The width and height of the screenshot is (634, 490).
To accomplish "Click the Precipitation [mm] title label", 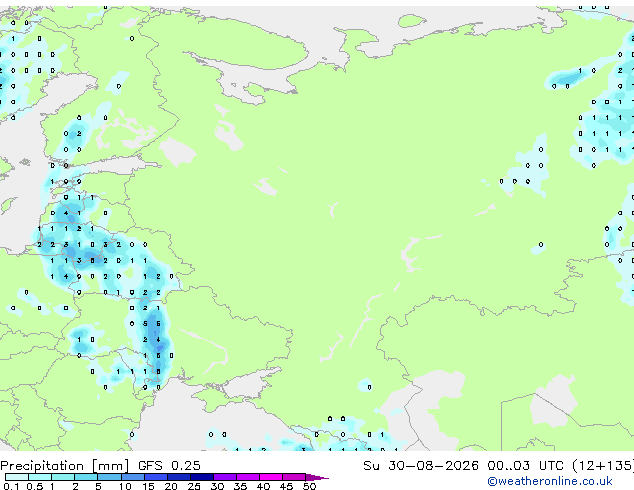I will 65,466.
